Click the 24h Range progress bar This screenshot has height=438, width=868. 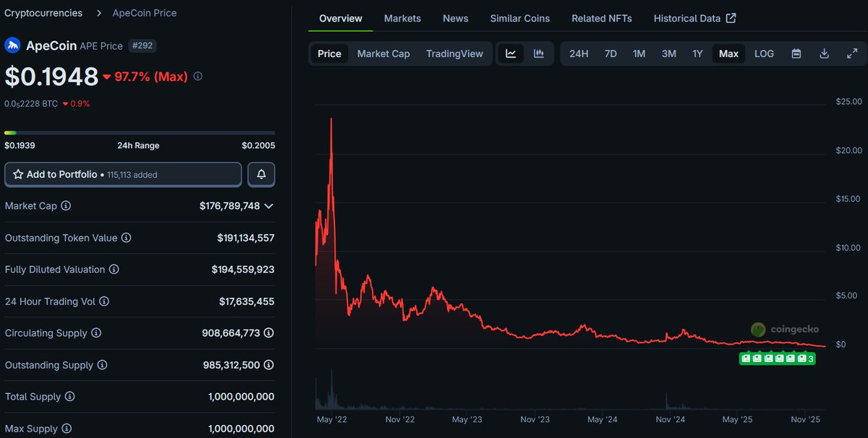[x=140, y=133]
